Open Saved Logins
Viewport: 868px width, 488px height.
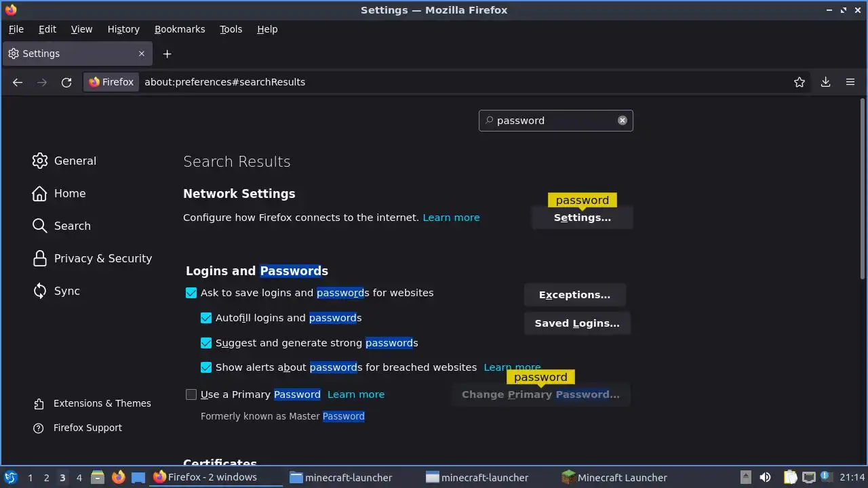coord(577,323)
